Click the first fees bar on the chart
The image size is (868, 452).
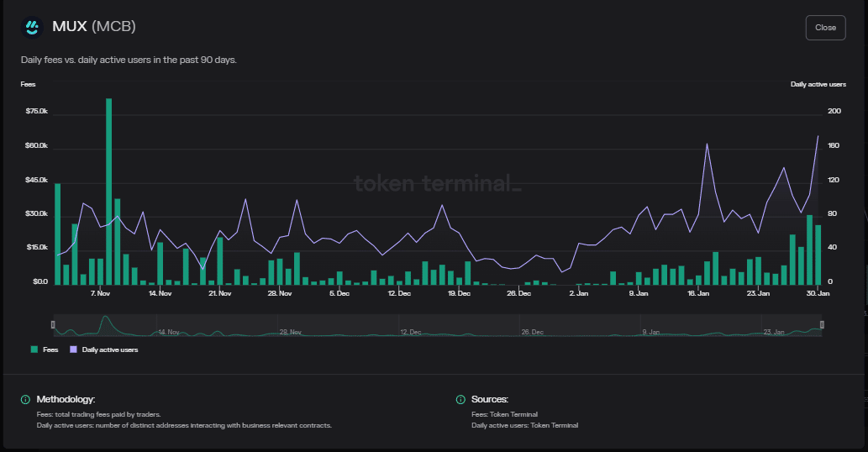58,234
